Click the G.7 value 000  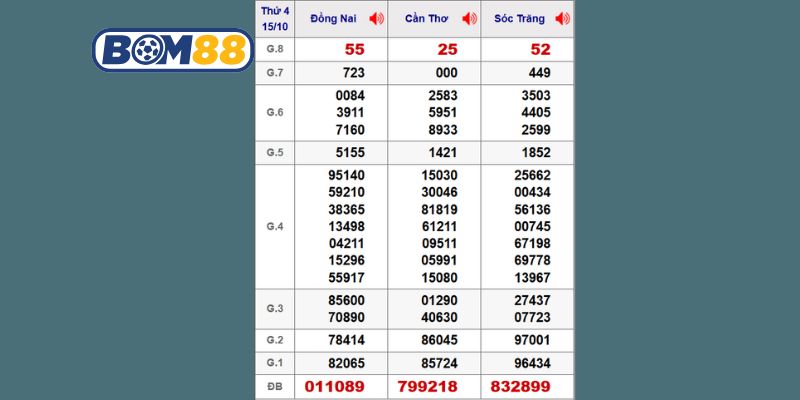[x=446, y=73]
